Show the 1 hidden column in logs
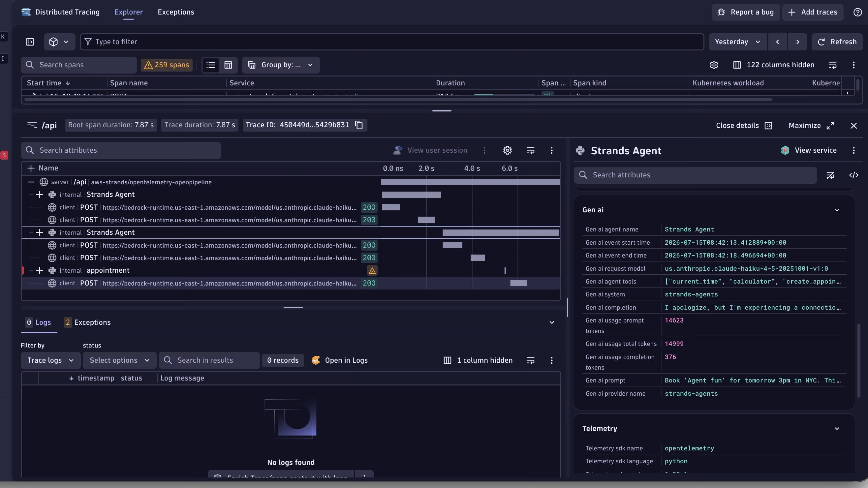Viewport: 868px width, 488px height. pyautogui.click(x=478, y=360)
